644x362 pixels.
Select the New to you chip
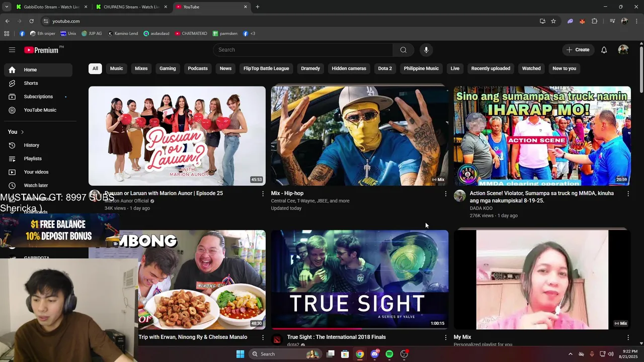[x=564, y=68]
